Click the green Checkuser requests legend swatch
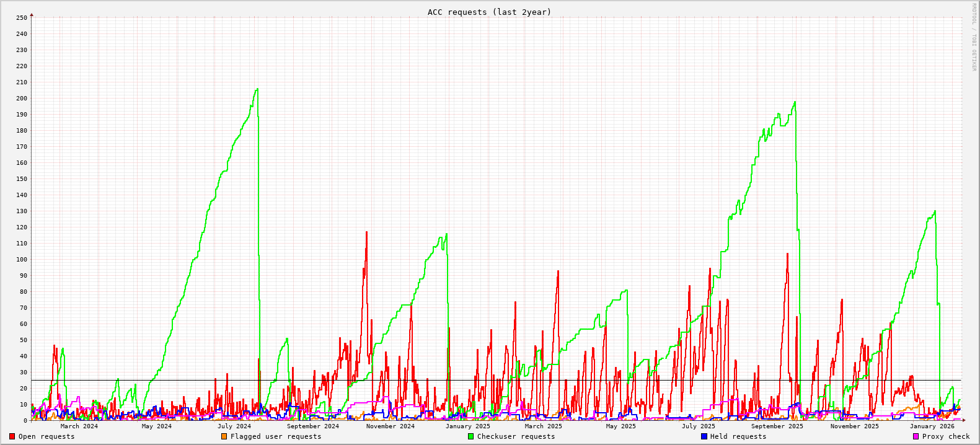 [x=470, y=436]
